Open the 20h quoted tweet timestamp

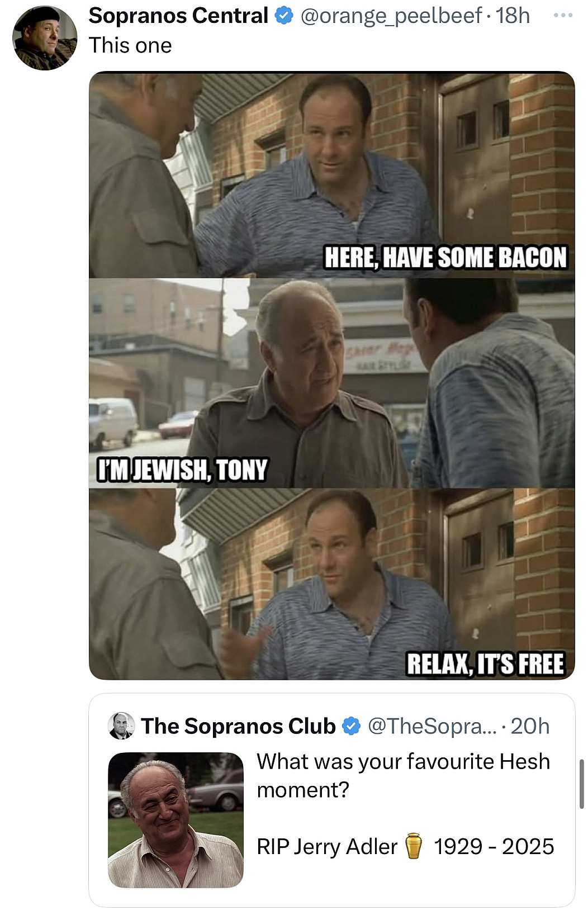pyautogui.click(x=530, y=726)
